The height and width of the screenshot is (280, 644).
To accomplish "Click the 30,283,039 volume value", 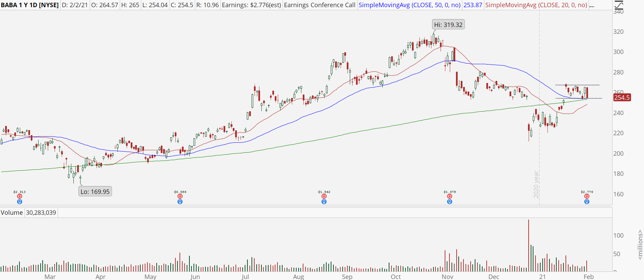I will click(41, 213).
